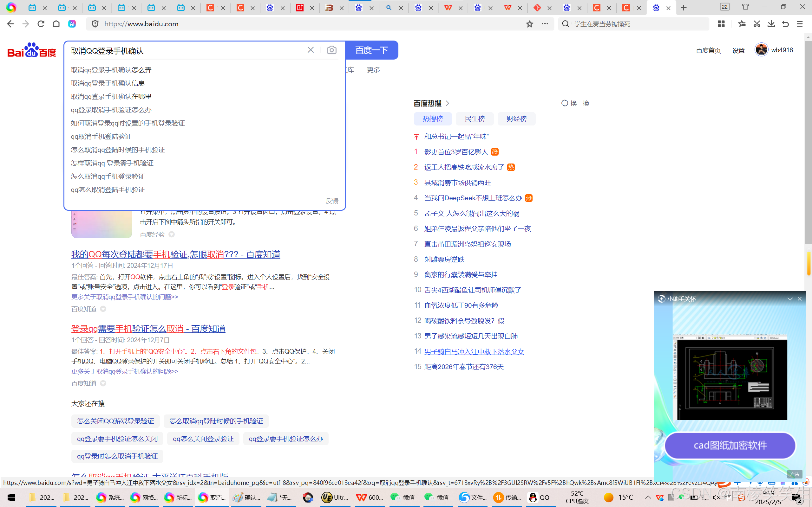The image size is (812, 507).
Task: Collapse the 小助手 ad panel chevron
Action: [x=790, y=299]
